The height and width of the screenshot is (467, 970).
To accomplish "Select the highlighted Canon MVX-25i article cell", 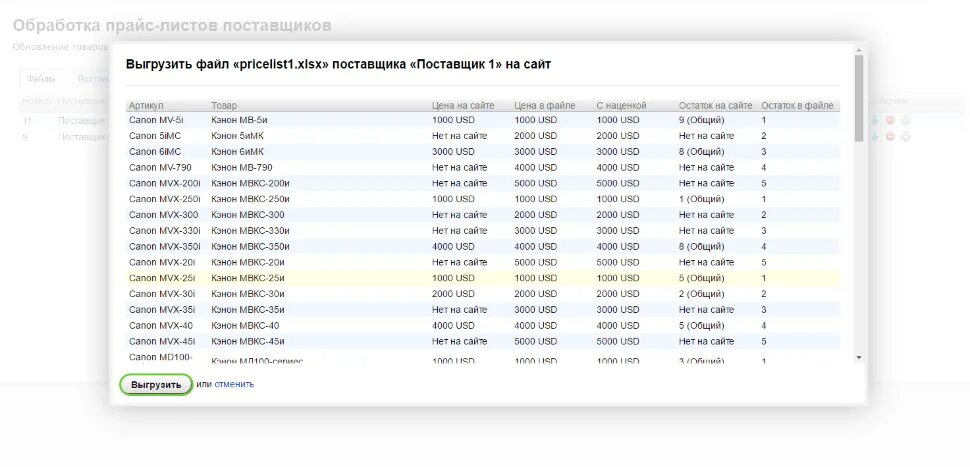I will (162, 278).
